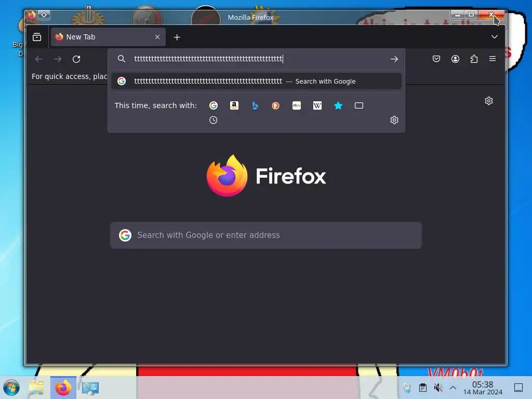Image resolution: width=532 pixels, height=399 pixels.
Task: Open the Start menu orb
Action: (11, 388)
